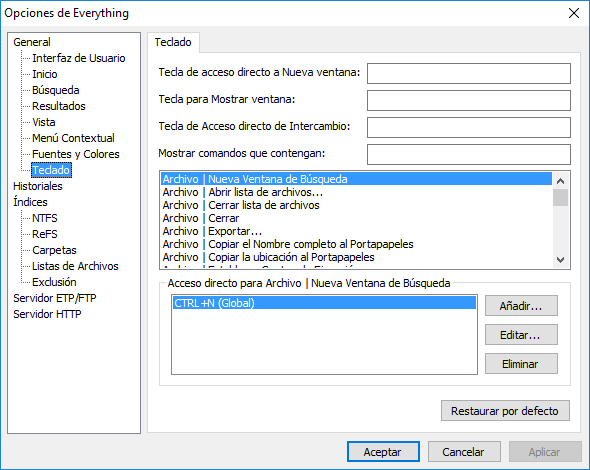Select Copiar el Nombre completo al Portapapeles

click(x=356, y=244)
